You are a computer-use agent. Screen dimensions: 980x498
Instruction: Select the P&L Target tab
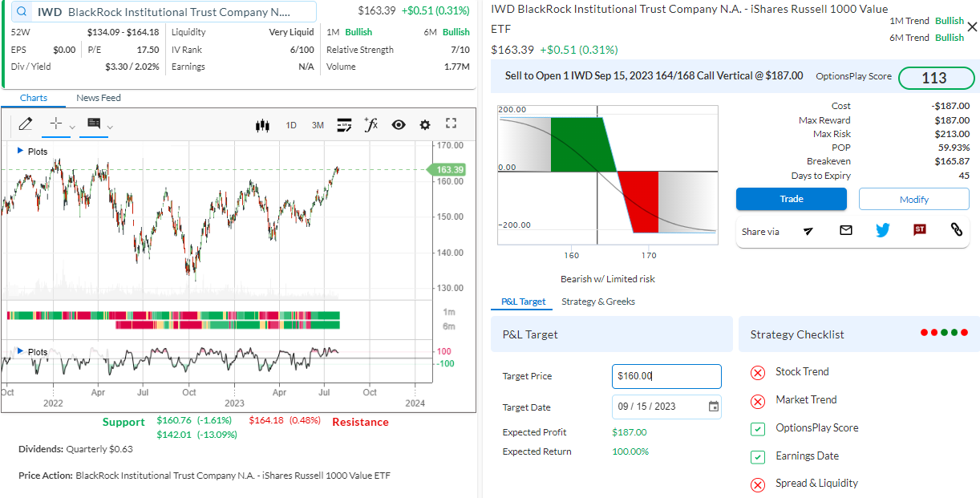click(x=523, y=302)
